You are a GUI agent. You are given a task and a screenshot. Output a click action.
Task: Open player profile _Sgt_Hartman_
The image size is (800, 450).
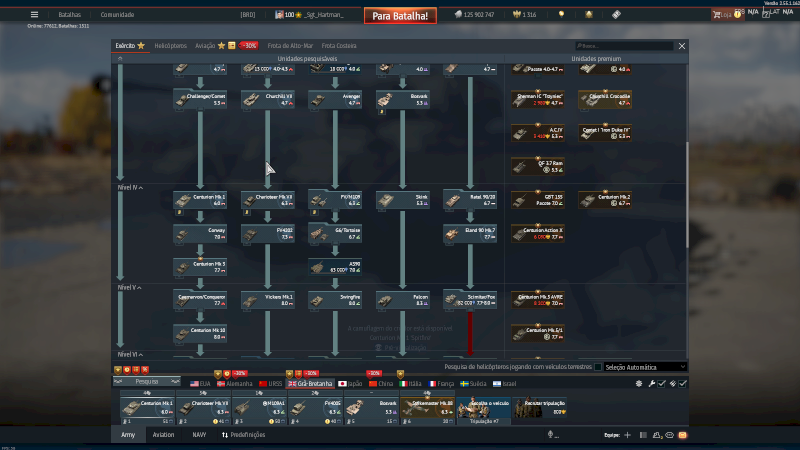(323, 15)
